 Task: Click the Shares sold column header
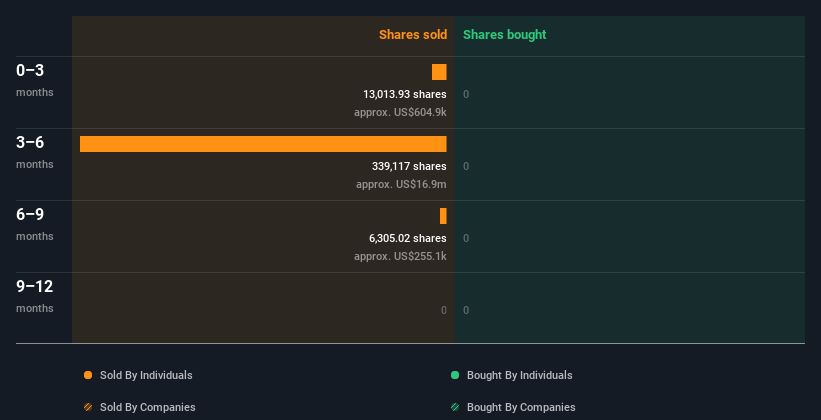pyautogui.click(x=413, y=35)
